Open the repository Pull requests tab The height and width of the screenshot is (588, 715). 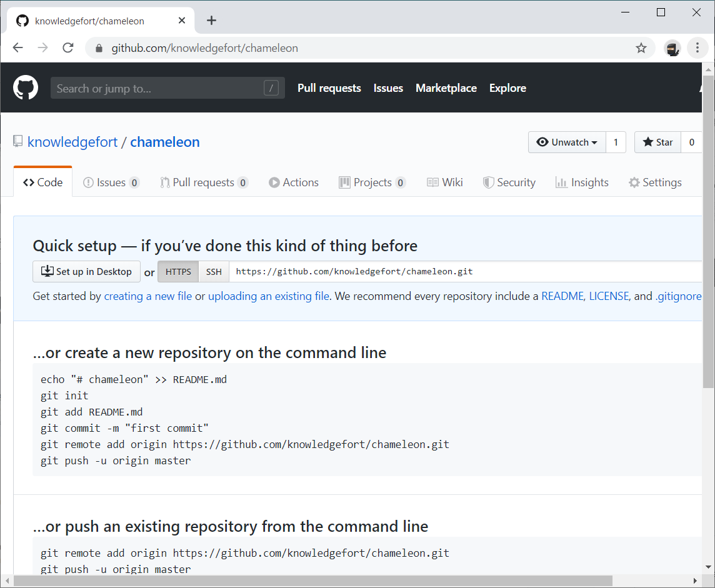204,182
